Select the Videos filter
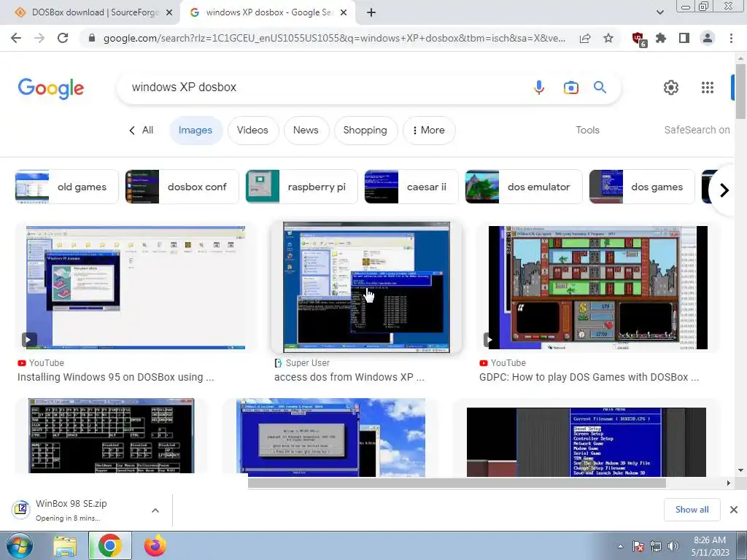This screenshot has width=747, height=560. 252,130
